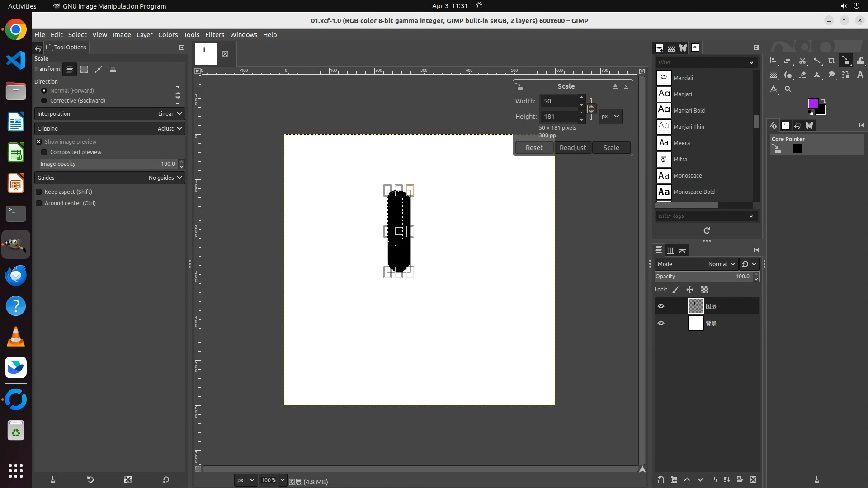Image resolution: width=868 pixels, height=488 pixels.
Task: Open the Colors menu
Action: pos(168,35)
